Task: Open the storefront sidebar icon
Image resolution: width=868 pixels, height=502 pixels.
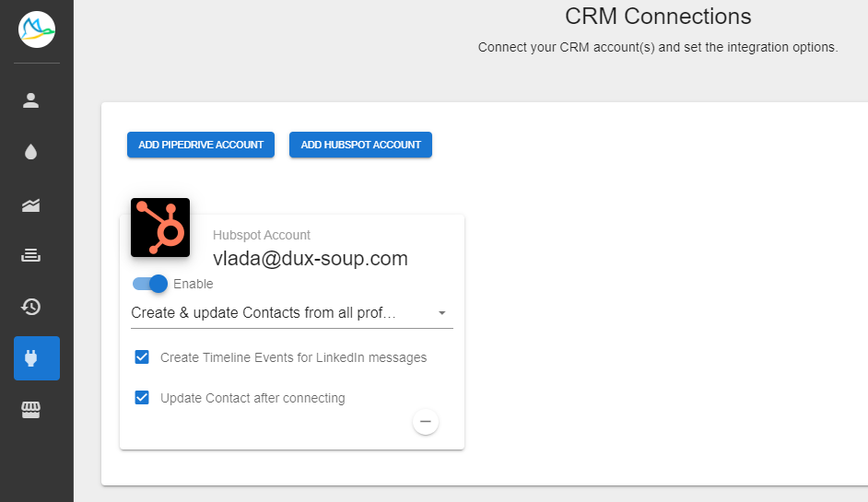Action: [31, 410]
